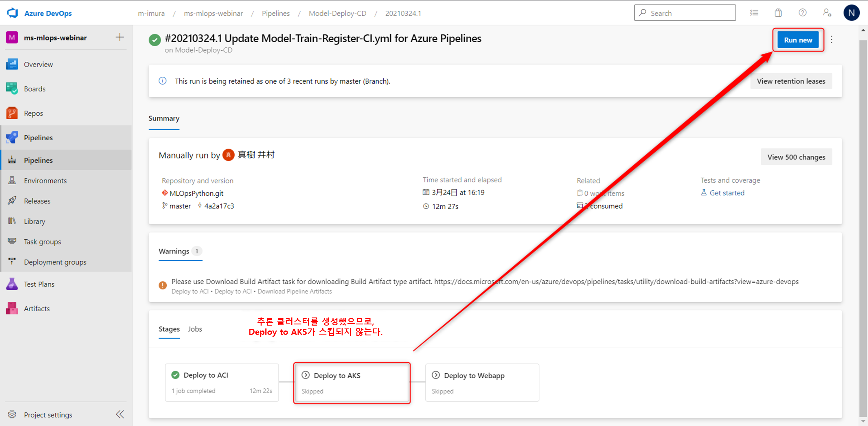
Task: Open the Get started tests link
Action: coord(727,193)
